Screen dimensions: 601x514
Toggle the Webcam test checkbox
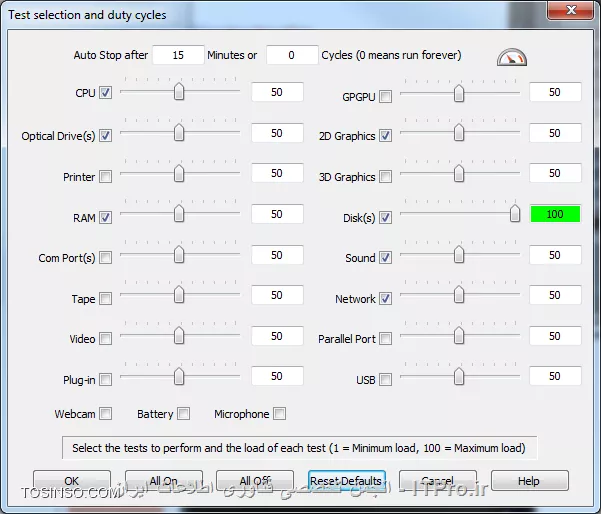click(106, 414)
